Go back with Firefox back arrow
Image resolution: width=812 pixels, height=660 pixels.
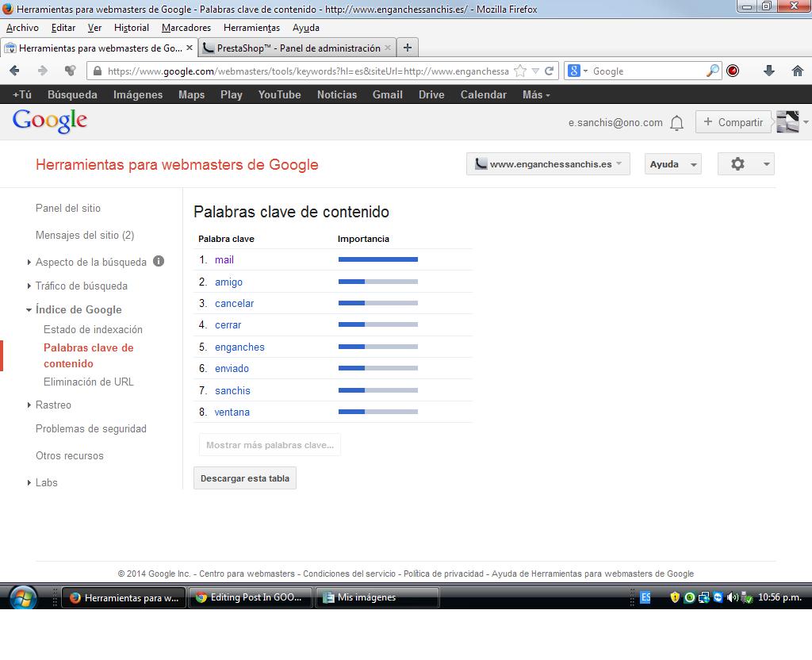coord(14,71)
